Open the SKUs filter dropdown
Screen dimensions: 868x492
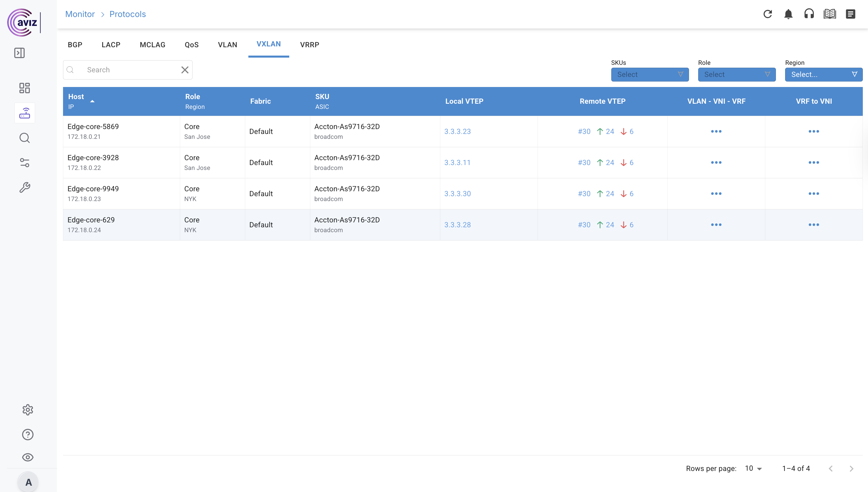tap(650, 74)
